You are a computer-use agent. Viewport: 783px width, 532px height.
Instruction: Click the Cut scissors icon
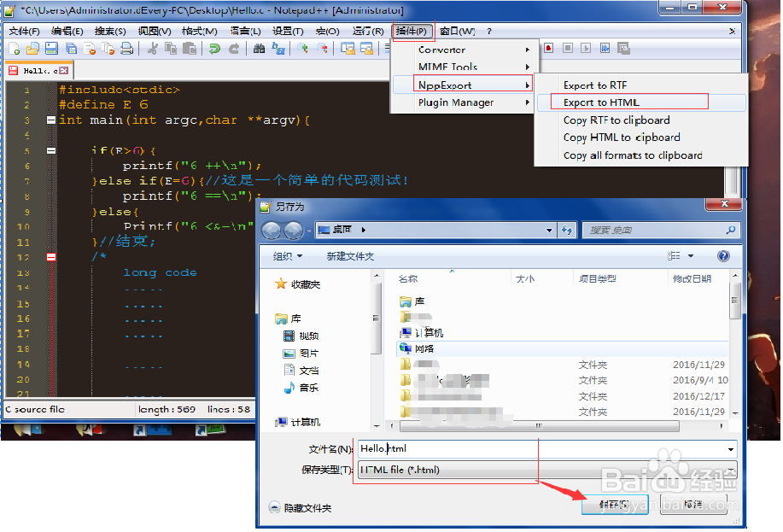153,49
